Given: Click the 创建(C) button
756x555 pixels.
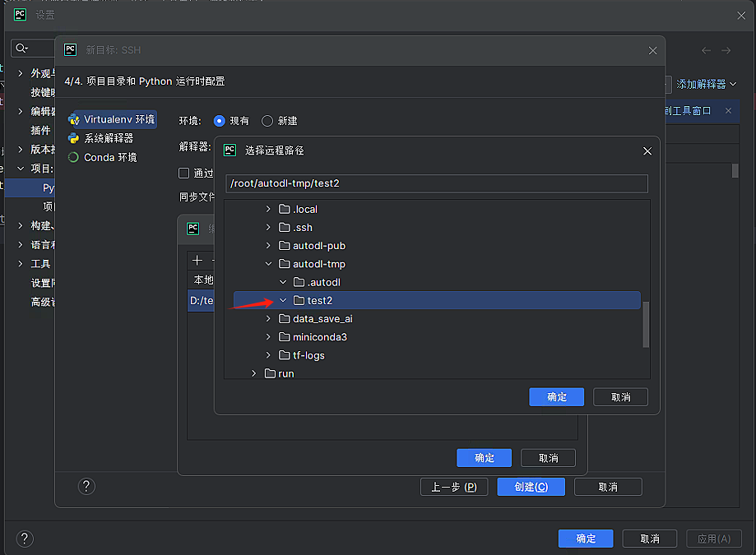Looking at the screenshot, I should click(531, 487).
